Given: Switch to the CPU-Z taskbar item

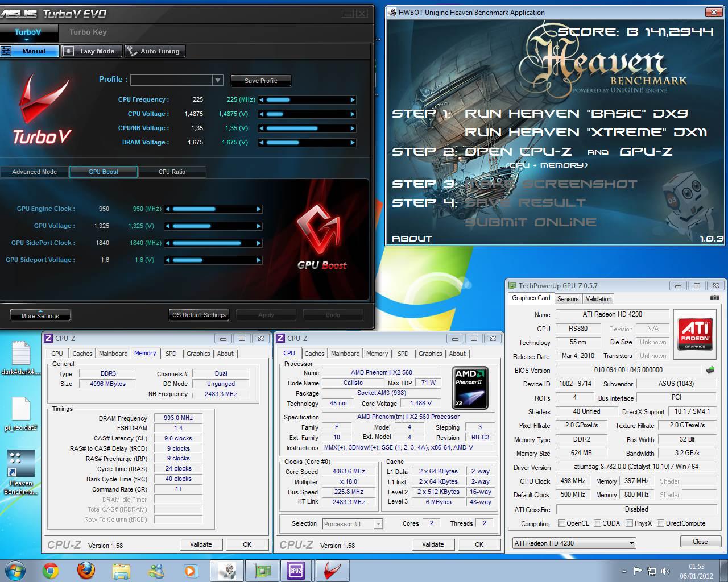Looking at the screenshot, I should coord(296,571).
